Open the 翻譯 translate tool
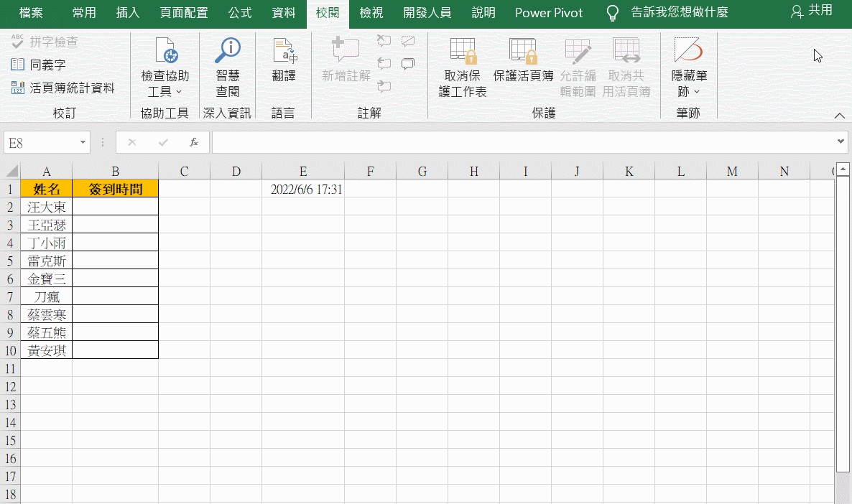 tap(284, 60)
